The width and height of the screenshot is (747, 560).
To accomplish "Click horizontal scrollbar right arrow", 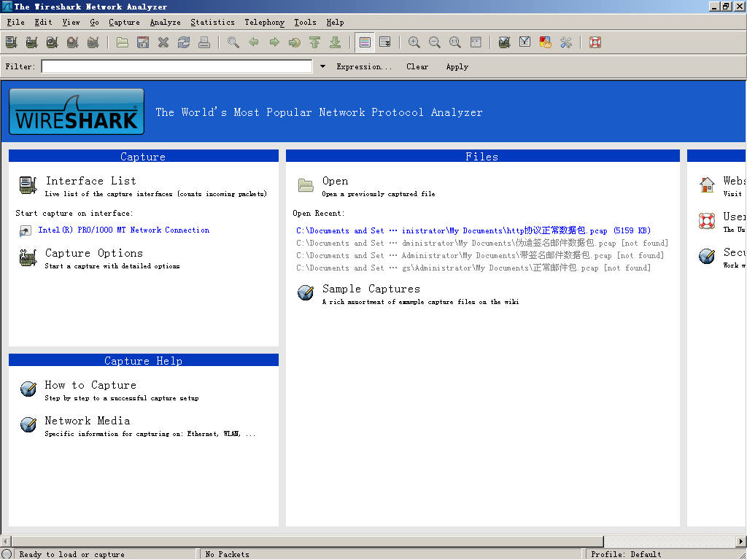I will click(x=741, y=542).
